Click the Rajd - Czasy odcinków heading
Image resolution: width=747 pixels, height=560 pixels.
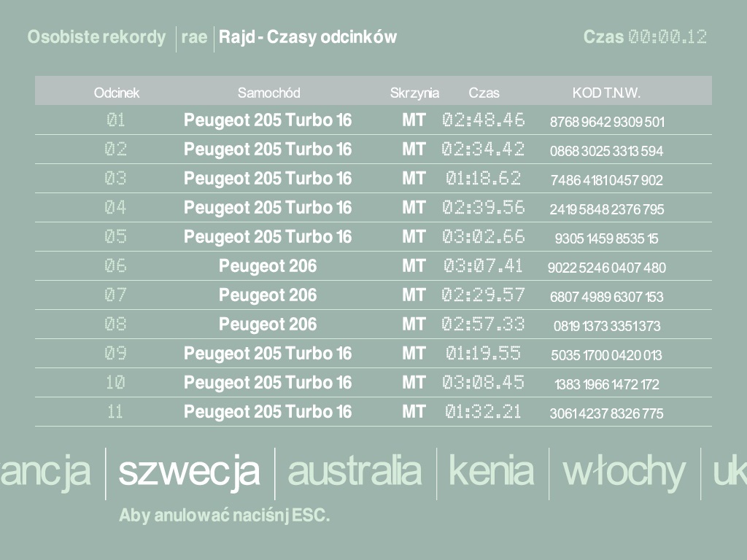click(308, 37)
